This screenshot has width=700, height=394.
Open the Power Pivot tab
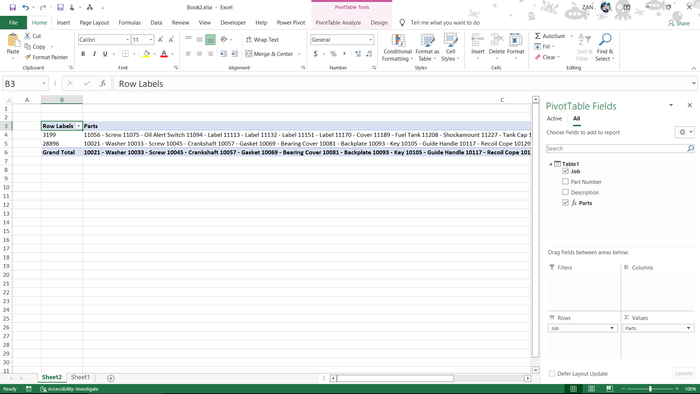291,23
